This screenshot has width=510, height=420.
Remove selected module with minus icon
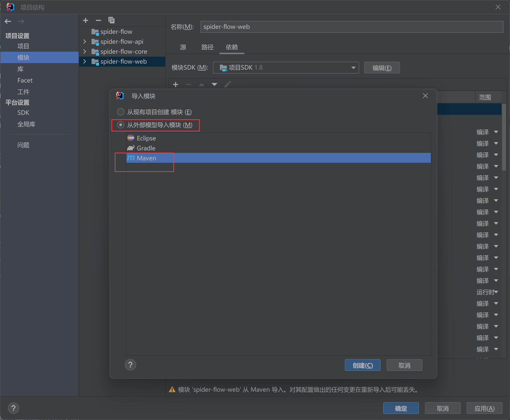pyautogui.click(x=99, y=20)
